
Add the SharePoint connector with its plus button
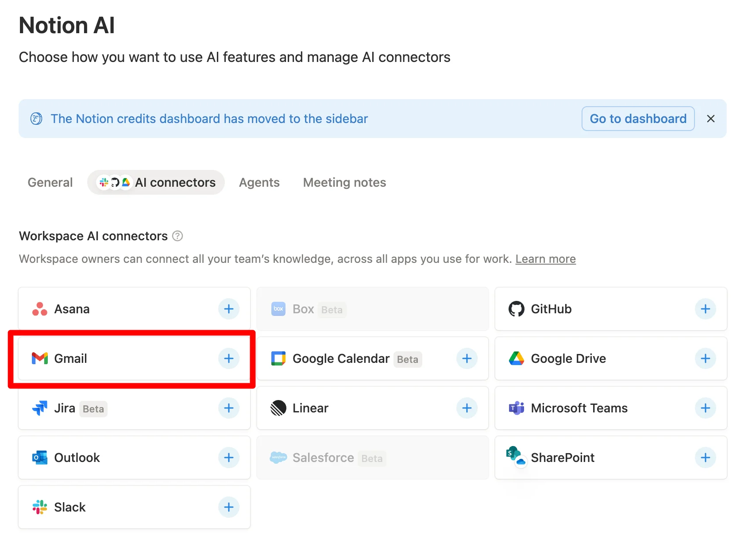point(706,458)
